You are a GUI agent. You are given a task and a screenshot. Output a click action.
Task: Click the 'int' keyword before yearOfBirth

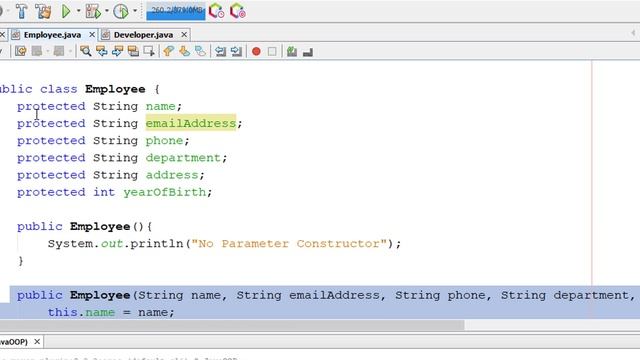pos(104,192)
